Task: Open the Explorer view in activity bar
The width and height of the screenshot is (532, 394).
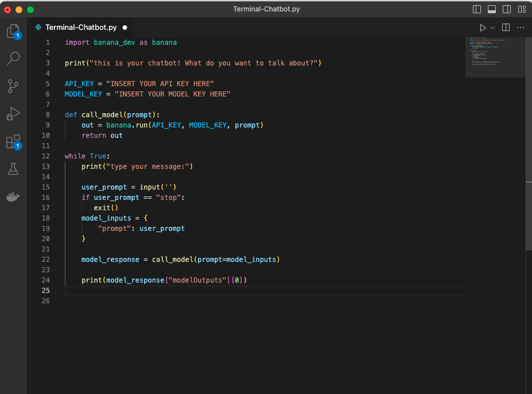Action: tap(13, 31)
